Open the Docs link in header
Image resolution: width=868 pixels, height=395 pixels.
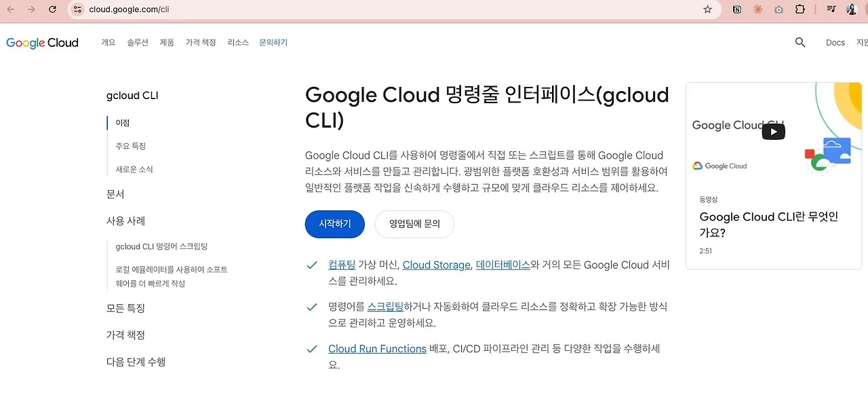(x=835, y=43)
